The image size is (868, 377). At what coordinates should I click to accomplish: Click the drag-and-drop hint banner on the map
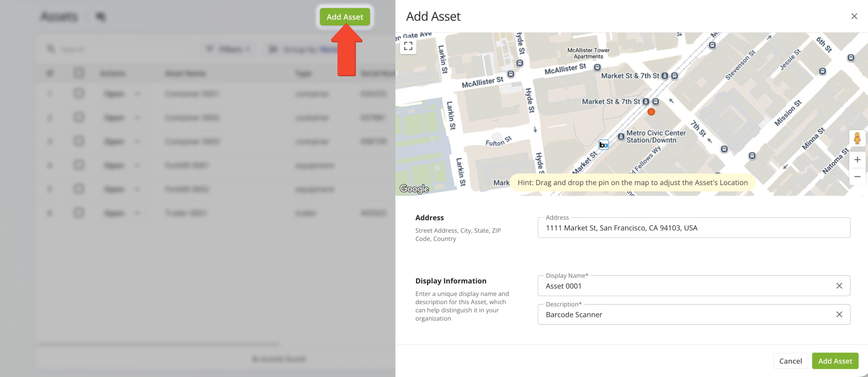[632, 183]
